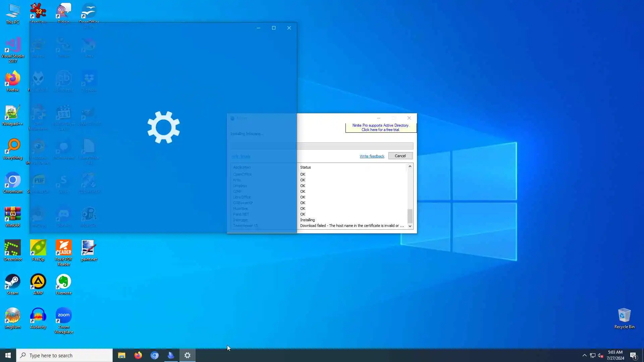Open the Write feedback link

tap(372, 156)
